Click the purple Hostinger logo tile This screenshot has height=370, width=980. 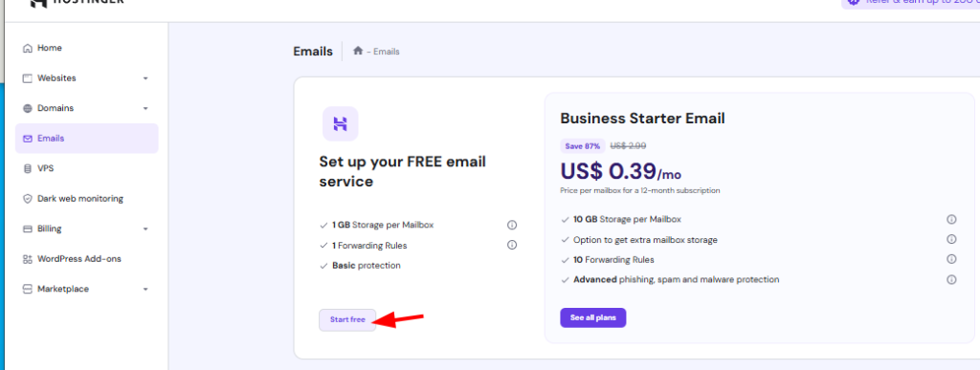(x=340, y=123)
